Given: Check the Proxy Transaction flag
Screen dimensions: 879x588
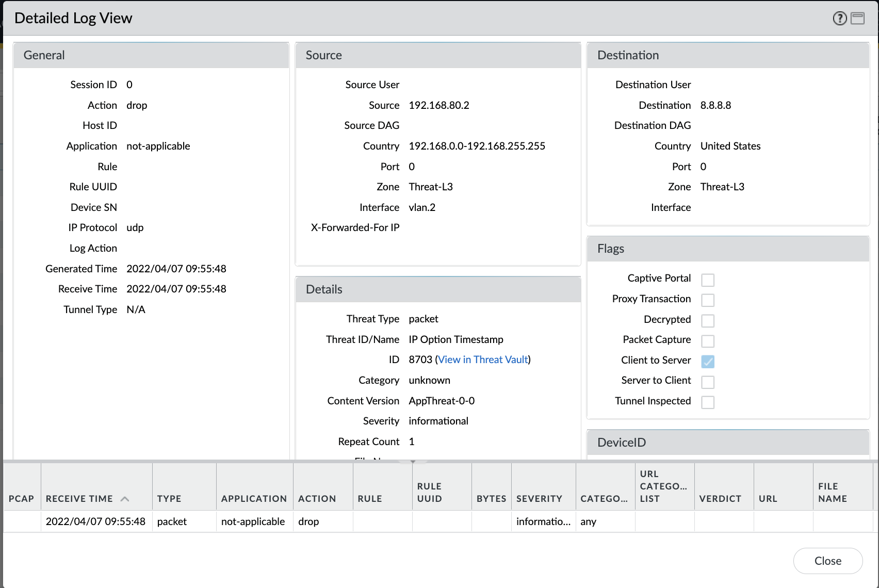Looking at the screenshot, I should [708, 300].
